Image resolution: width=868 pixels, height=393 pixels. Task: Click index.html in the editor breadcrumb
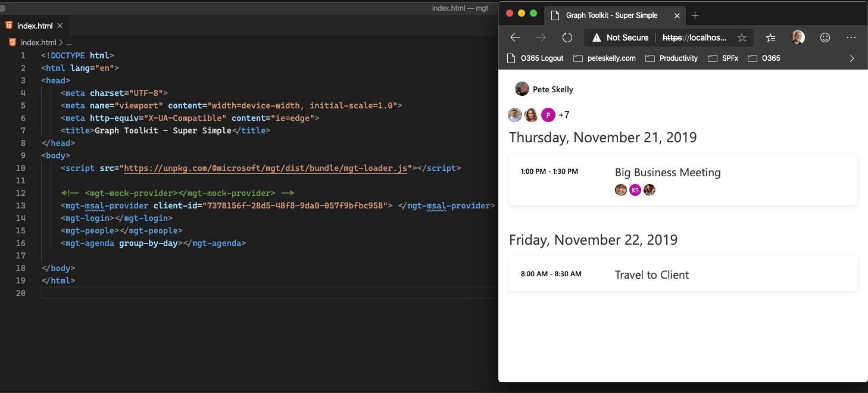pyautogui.click(x=38, y=42)
